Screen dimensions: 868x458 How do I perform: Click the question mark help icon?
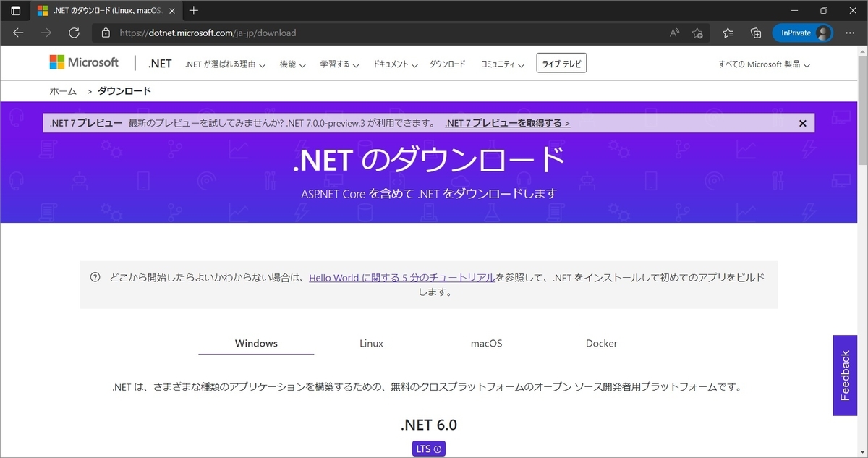(95, 277)
